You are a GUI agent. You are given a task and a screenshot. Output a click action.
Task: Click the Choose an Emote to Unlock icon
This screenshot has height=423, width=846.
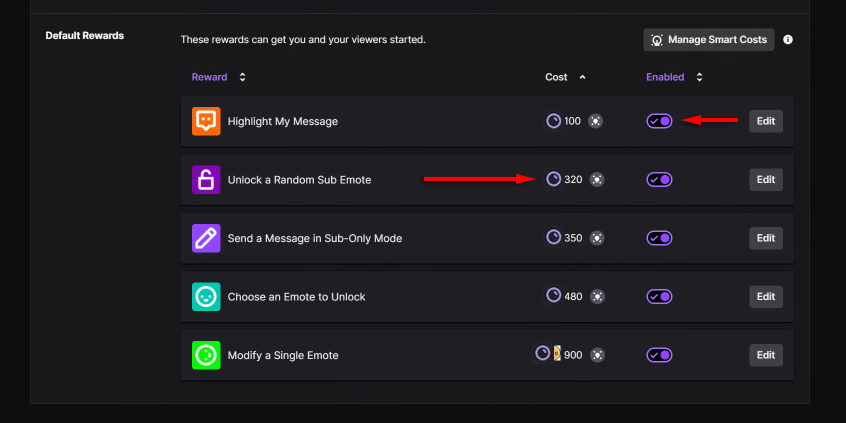[x=206, y=297]
